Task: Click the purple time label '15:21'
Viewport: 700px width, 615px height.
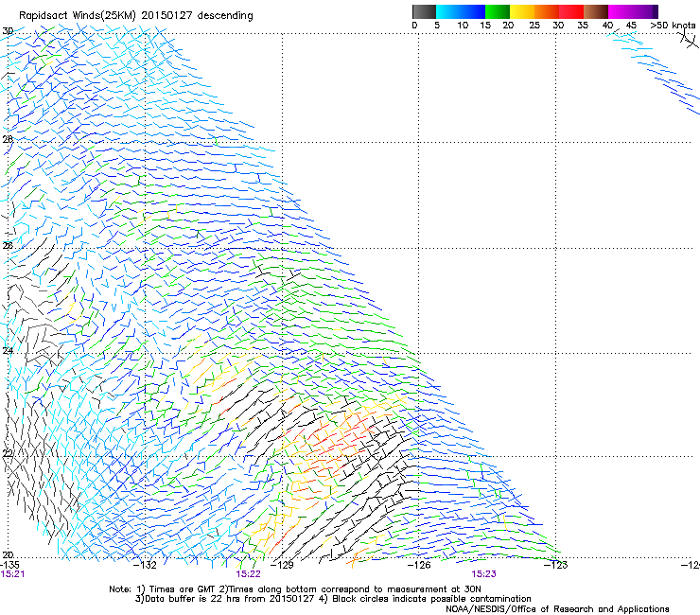Action: pyautogui.click(x=12, y=574)
